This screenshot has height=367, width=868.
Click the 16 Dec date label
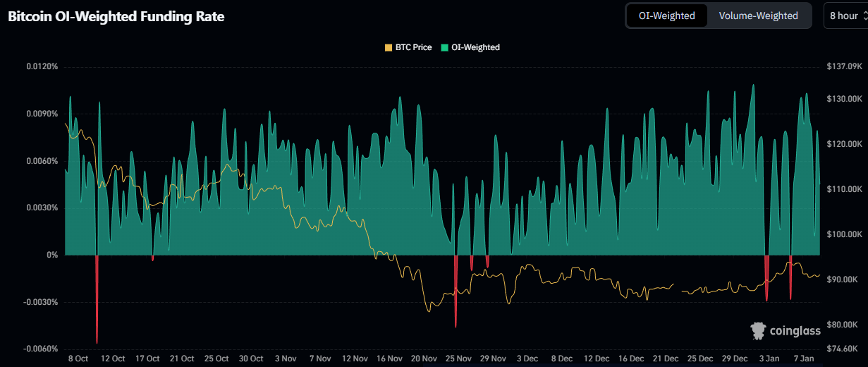(x=631, y=359)
